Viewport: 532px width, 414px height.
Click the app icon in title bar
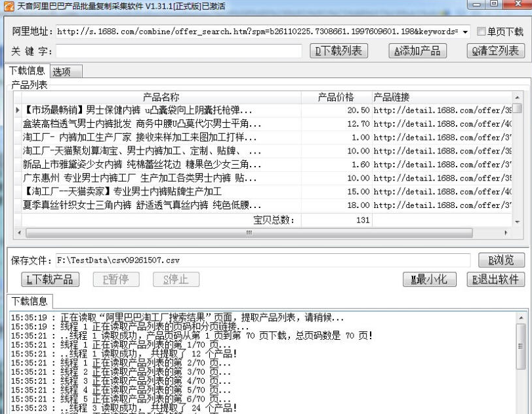tap(7, 6)
